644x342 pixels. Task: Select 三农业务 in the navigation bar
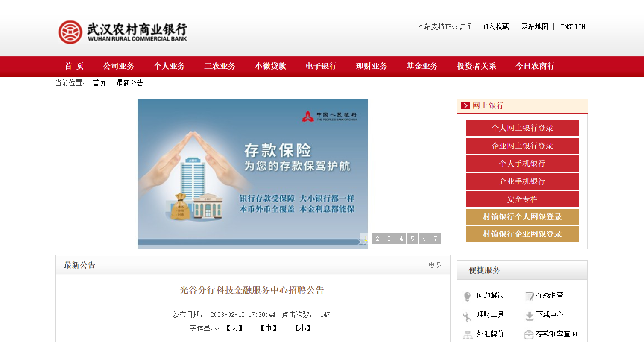220,66
